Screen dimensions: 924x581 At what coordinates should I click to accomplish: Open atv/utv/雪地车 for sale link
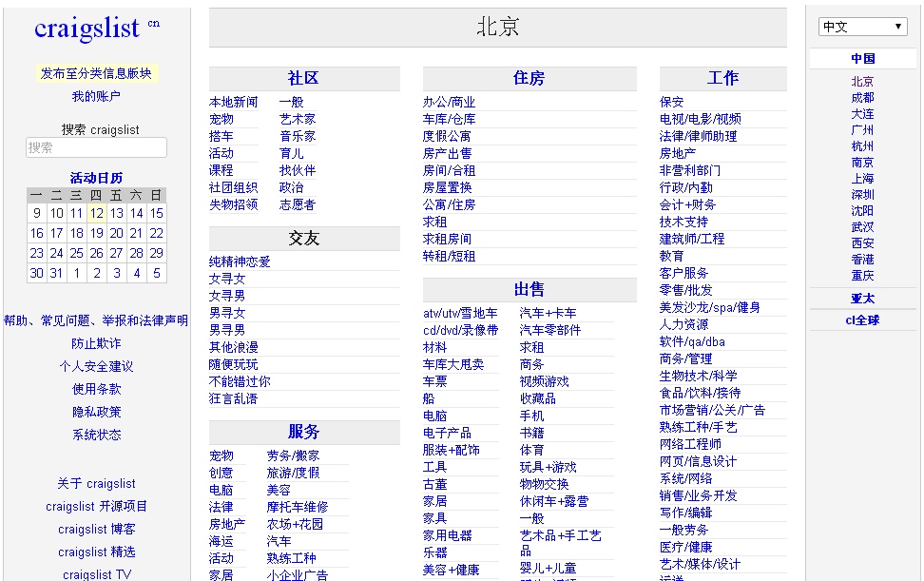coord(460,314)
